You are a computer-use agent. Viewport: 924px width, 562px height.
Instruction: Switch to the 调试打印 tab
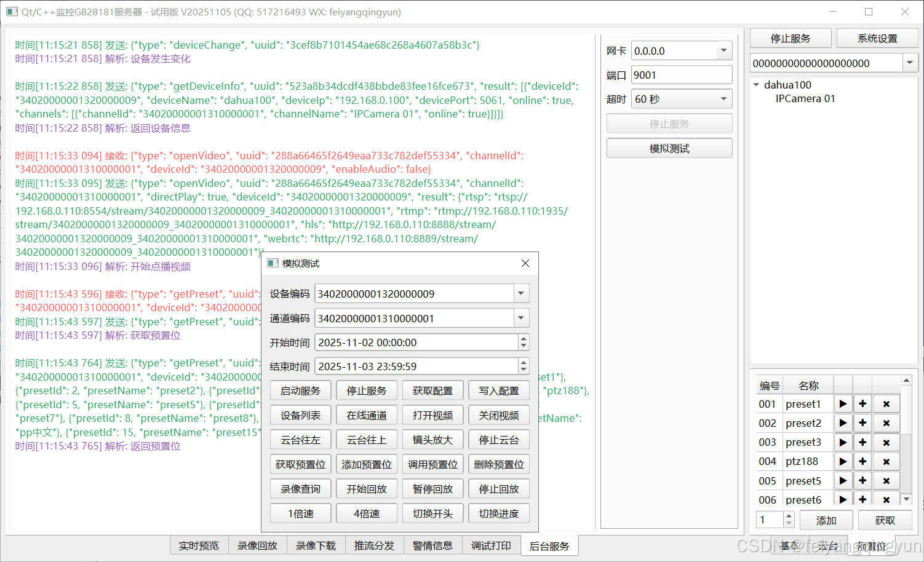click(491, 545)
